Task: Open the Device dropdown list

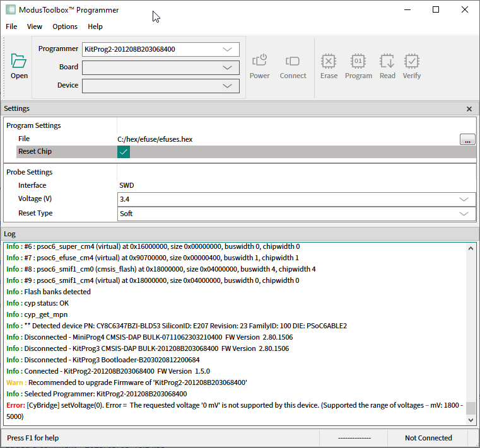Action: click(227, 86)
